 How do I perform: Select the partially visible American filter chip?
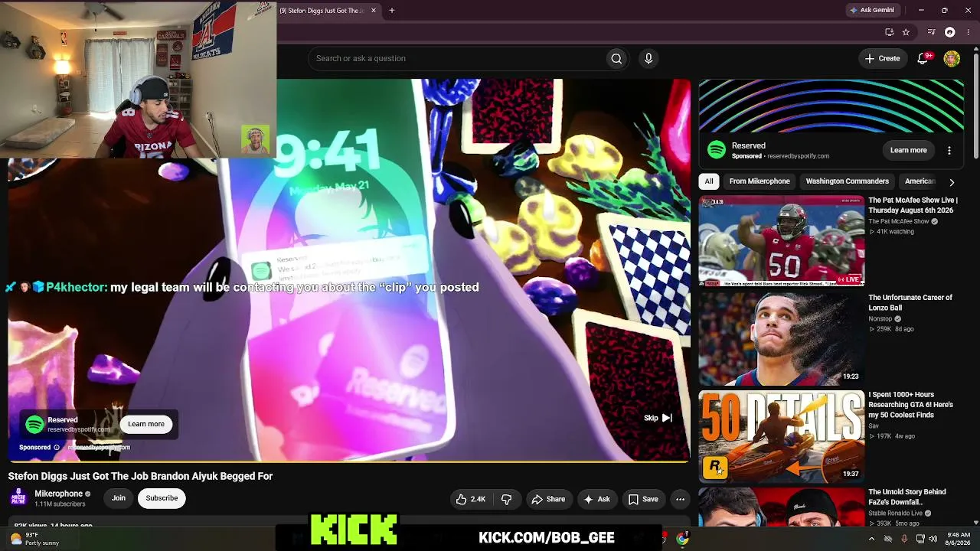[920, 181]
